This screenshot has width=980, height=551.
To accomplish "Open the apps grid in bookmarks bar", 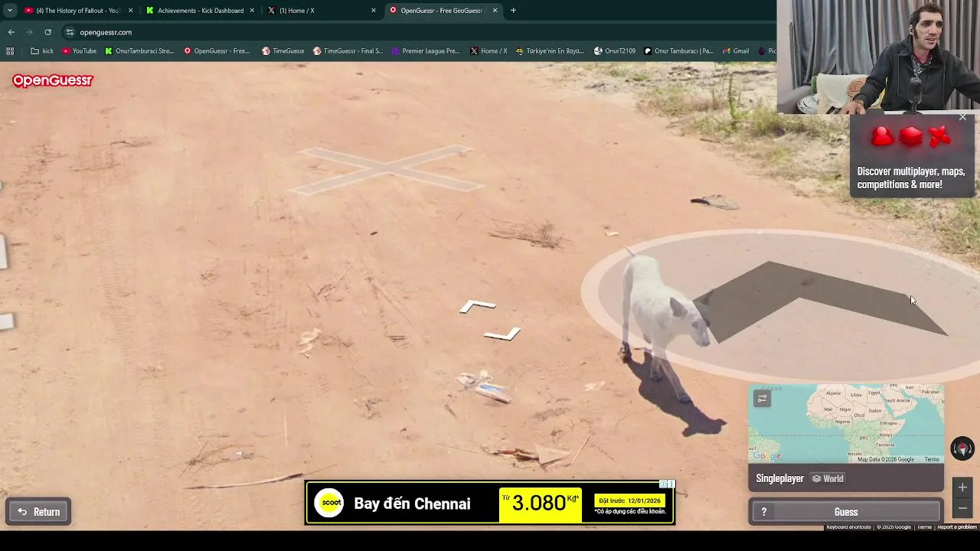I will (10, 51).
